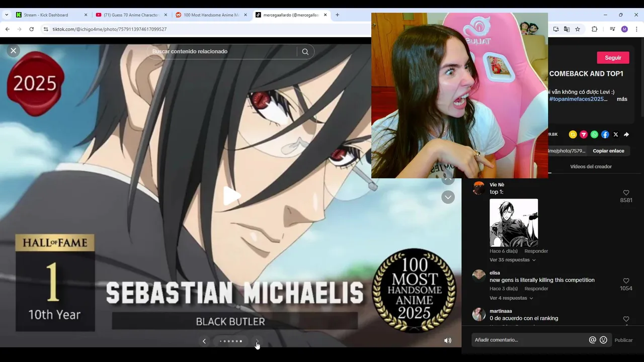This screenshot has height=362, width=644.
Task: Jump to the next post with down arrow
Action: coord(448,197)
